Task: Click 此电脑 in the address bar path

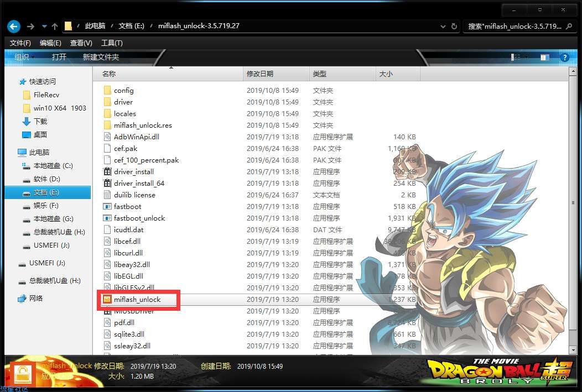Action: (x=95, y=26)
